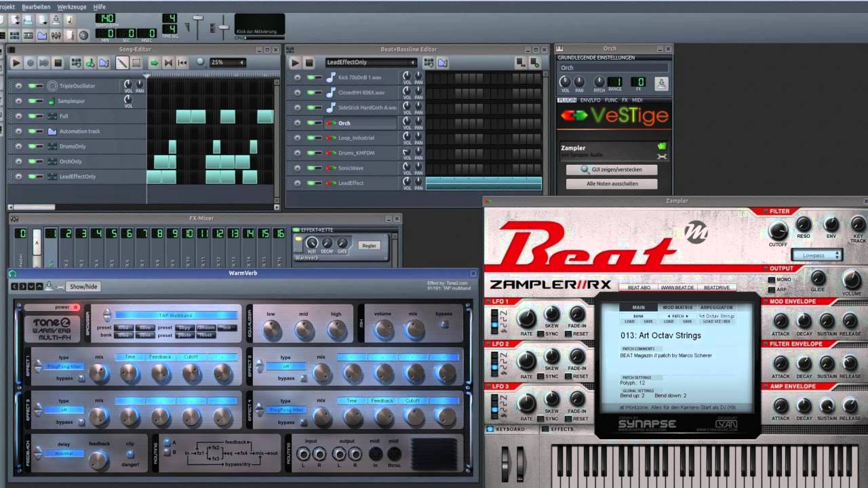The height and width of the screenshot is (488, 868).
Task: Show the Piano Roll from toolbar
Action: 28,35
